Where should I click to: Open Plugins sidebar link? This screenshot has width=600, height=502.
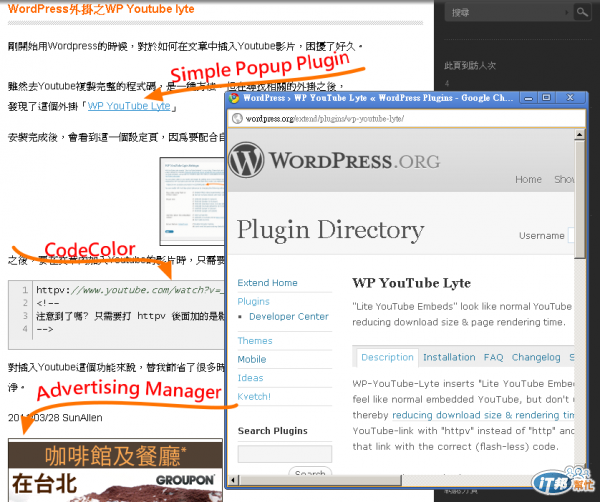pos(253,302)
